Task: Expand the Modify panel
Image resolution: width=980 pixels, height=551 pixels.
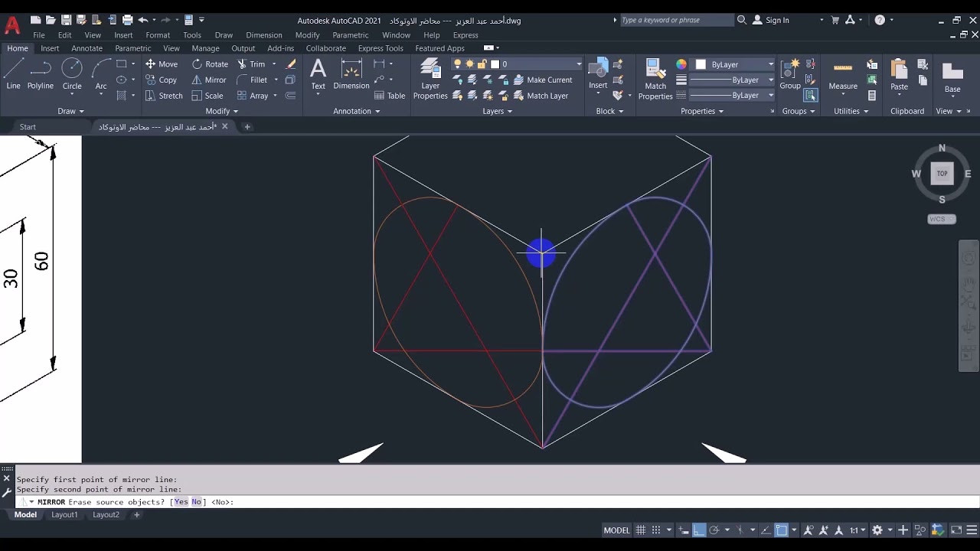Action: pyautogui.click(x=222, y=111)
